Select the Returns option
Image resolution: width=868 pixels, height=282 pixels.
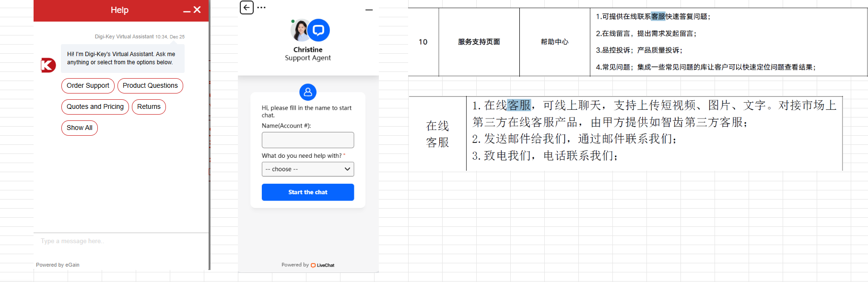[x=149, y=107]
